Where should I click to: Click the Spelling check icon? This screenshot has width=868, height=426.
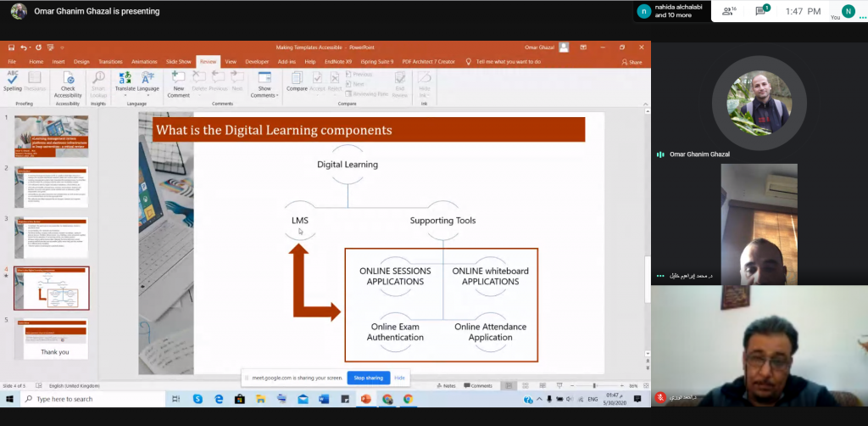[x=13, y=81]
